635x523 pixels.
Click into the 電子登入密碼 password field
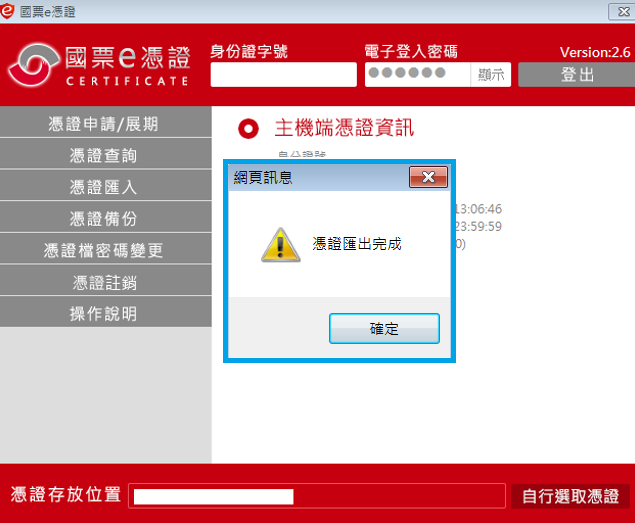(x=418, y=75)
